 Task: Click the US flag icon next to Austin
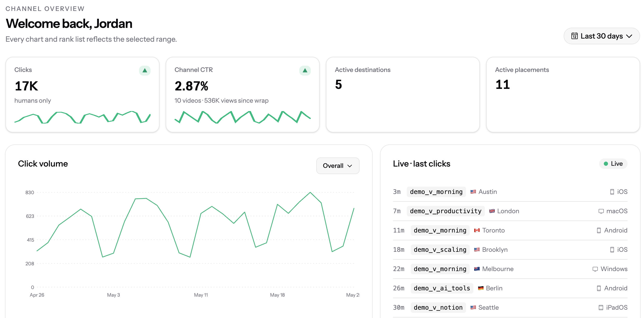[473, 192]
